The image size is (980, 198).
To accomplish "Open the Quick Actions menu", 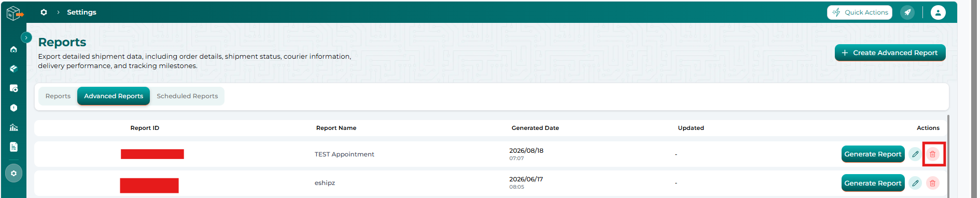I will (860, 12).
